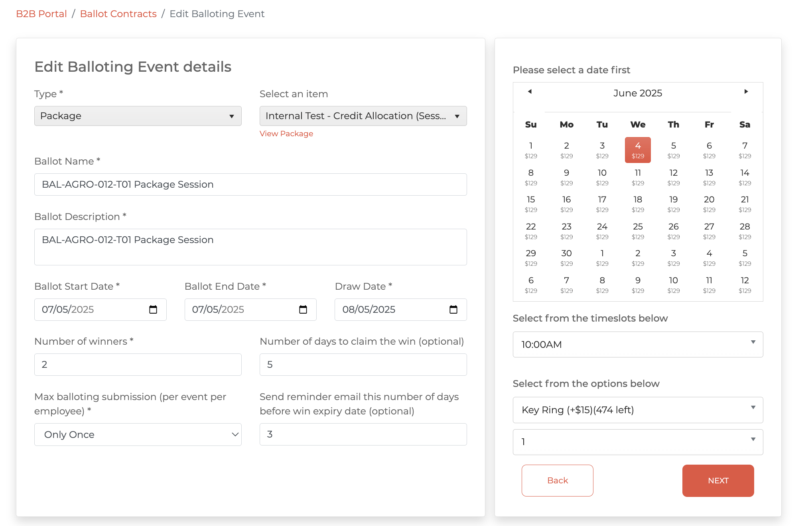Focus the Ballot Name input field
This screenshot has height=526, width=812.
(250, 184)
